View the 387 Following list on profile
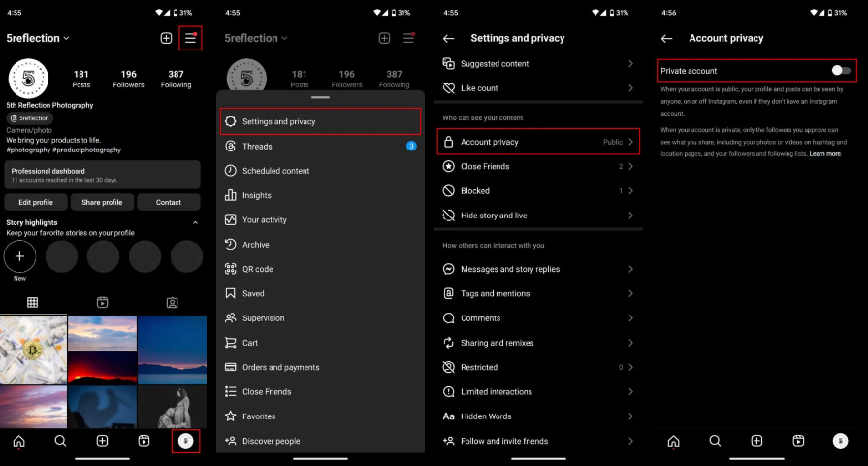 177,79
